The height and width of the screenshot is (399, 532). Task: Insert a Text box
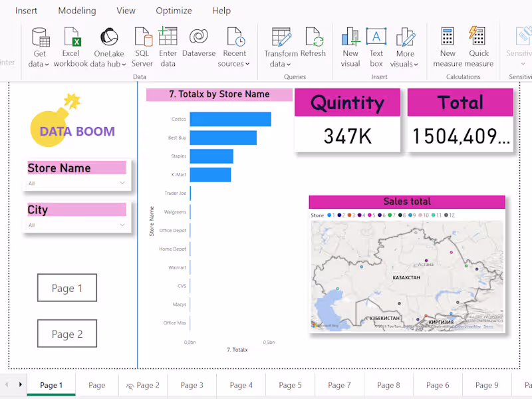pos(376,47)
